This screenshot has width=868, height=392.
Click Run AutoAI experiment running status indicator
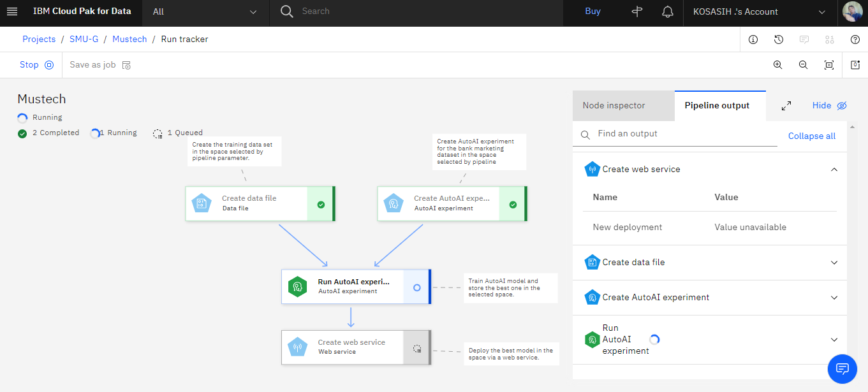coord(416,287)
